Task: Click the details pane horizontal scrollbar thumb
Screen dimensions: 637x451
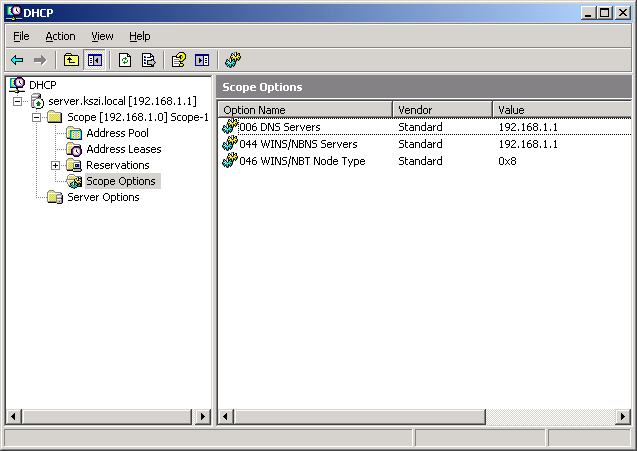Action: [360, 416]
